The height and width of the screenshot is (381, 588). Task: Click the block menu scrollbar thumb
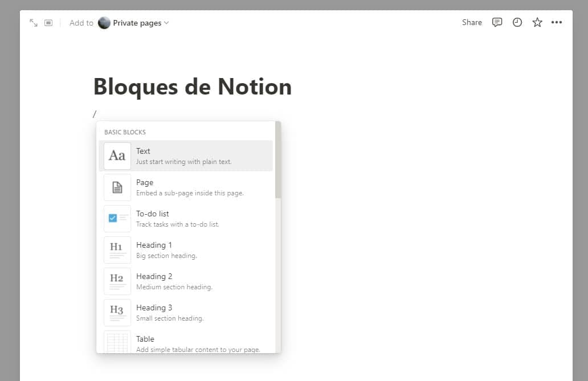coord(278,160)
